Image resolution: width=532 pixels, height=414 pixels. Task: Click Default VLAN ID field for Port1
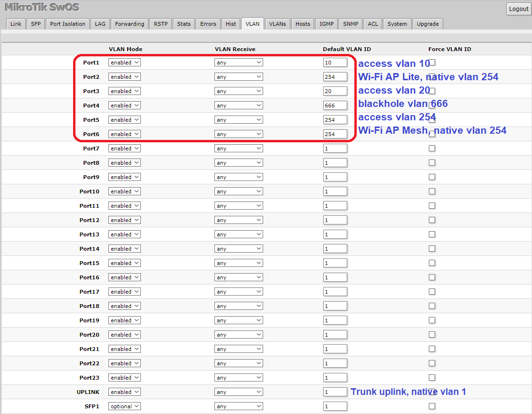coord(335,63)
